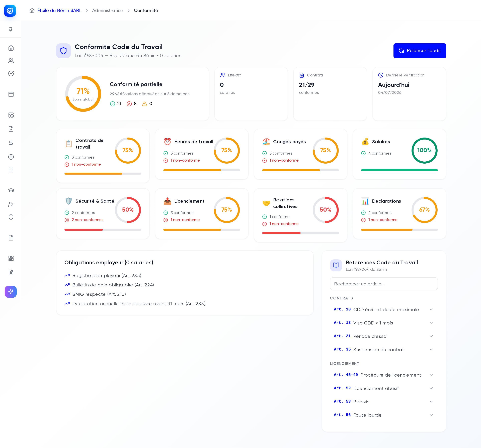Expand Art. 56 Faute lourde

pyautogui.click(x=384, y=415)
